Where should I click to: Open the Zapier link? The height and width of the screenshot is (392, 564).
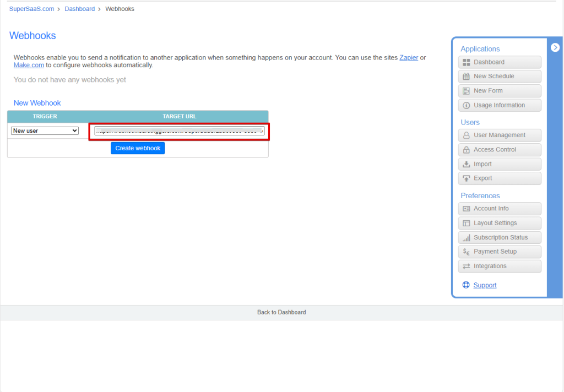click(x=409, y=57)
